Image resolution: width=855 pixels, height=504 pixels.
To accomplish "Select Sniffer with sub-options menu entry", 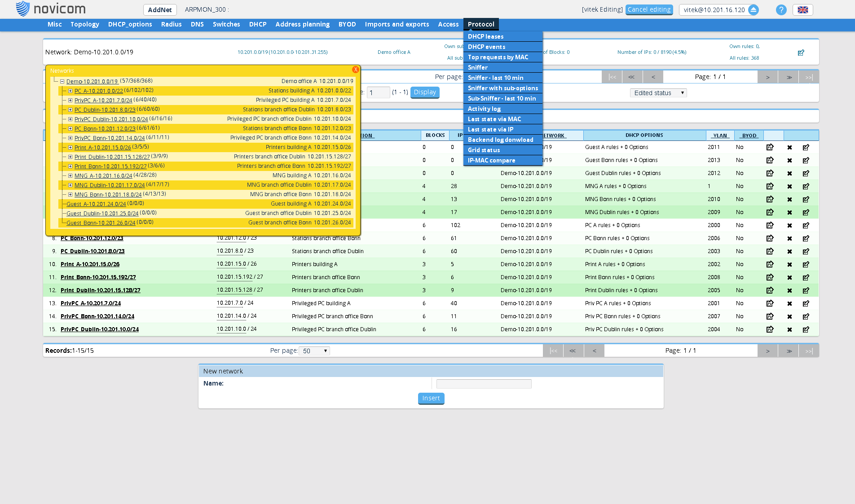I will (502, 88).
